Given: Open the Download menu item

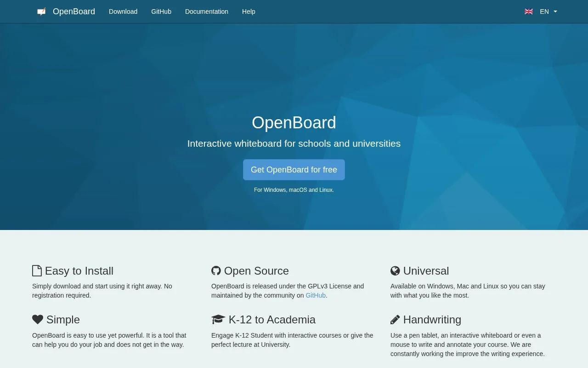Looking at the screenshot, I should tap(123, 11).
